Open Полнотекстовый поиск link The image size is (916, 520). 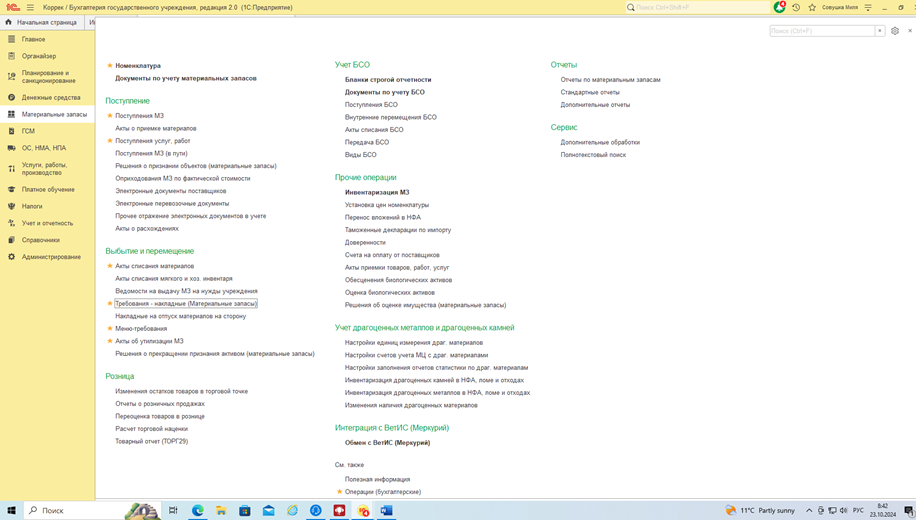[x=593, y=155]
